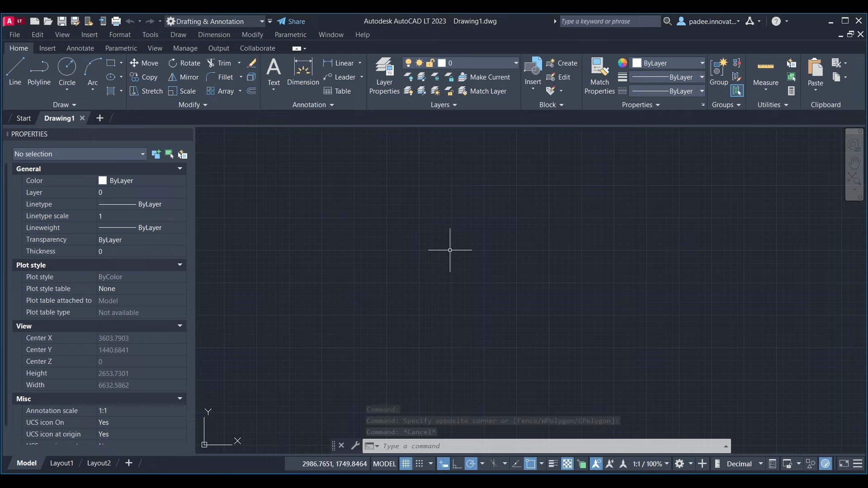Select the ByLayer color swatch

[103, 181]
